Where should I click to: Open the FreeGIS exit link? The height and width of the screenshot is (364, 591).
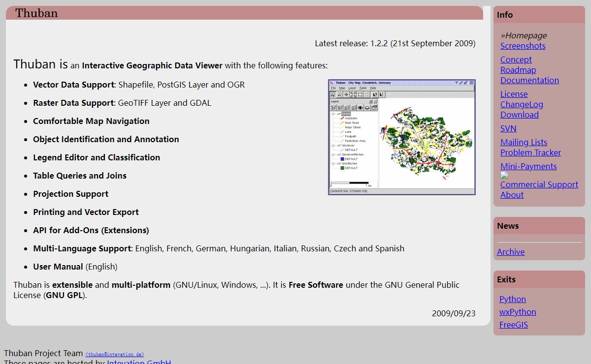click(x=514, y=325)
